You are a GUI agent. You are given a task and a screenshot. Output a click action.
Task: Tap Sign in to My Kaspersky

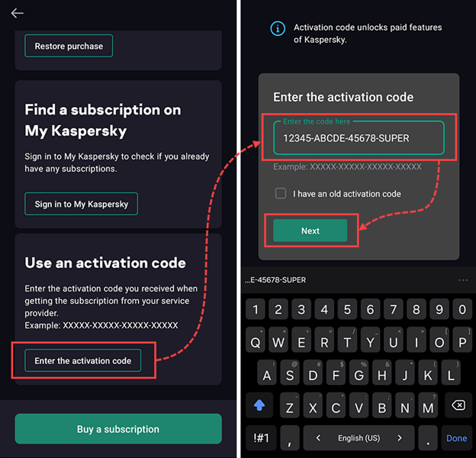point(81,204)
